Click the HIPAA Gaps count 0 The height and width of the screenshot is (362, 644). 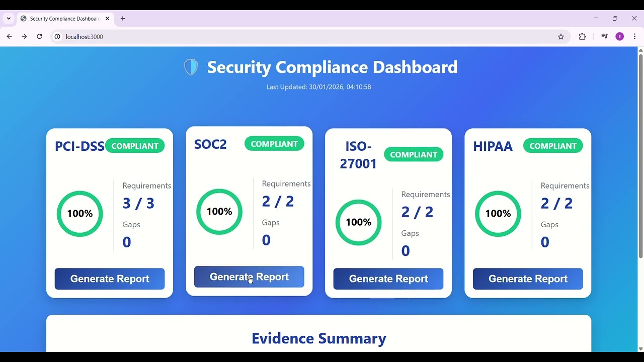pyautogui.click(x=545, y=242)
